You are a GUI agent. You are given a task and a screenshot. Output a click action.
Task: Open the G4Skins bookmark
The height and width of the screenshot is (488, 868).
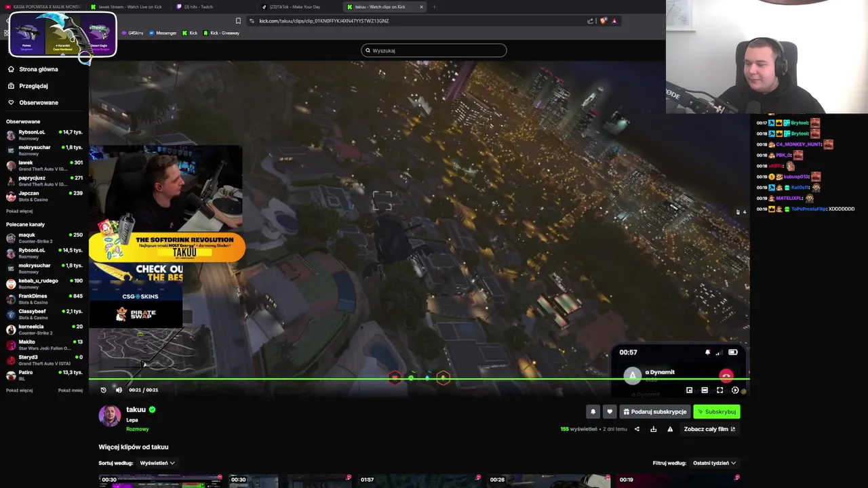pyautogui.click(x=132, y=33)
